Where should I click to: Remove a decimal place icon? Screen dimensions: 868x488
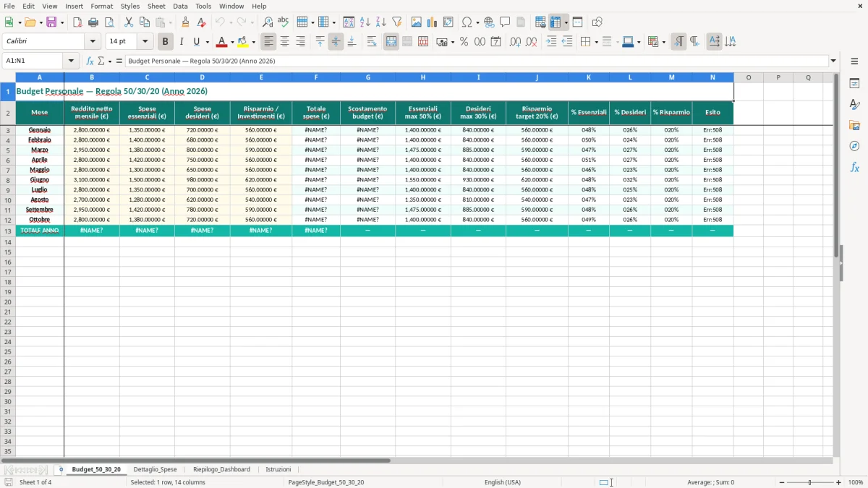(531, 42)
